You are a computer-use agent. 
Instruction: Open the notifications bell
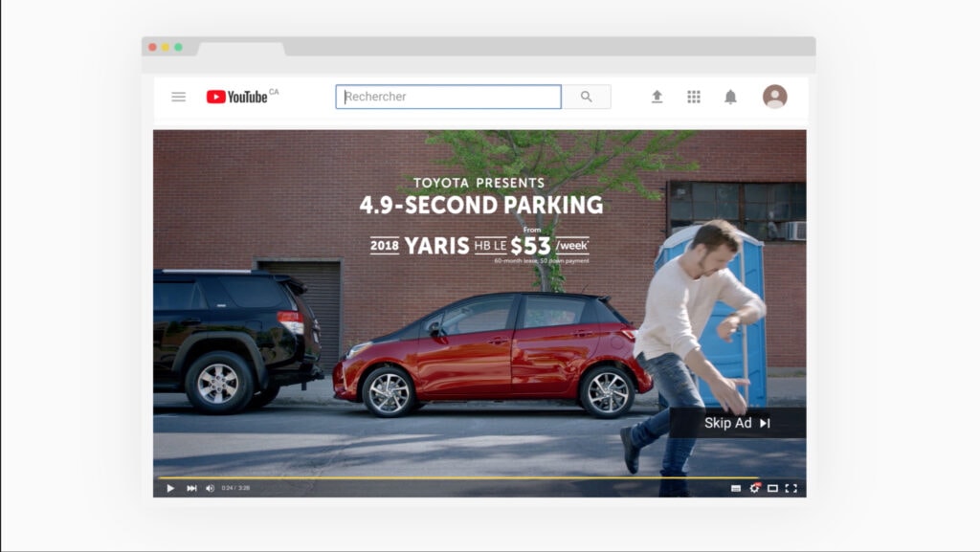pyautogui.click(x=730, y=97)
